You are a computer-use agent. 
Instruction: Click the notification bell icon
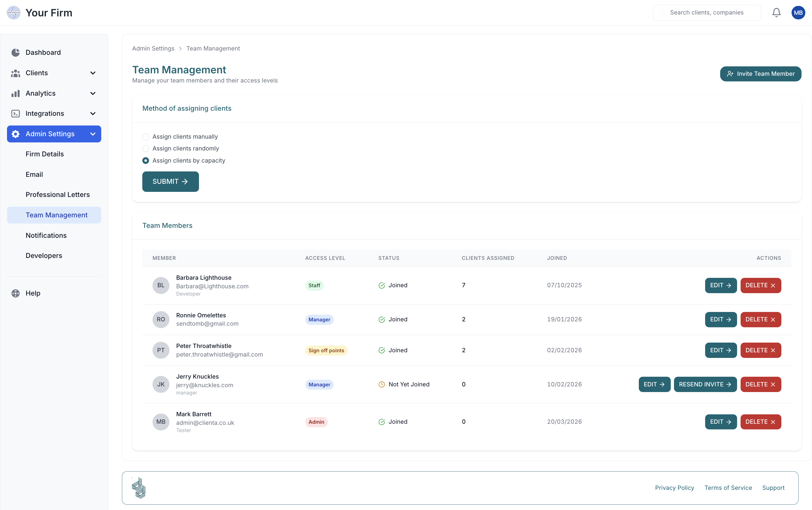776,12
